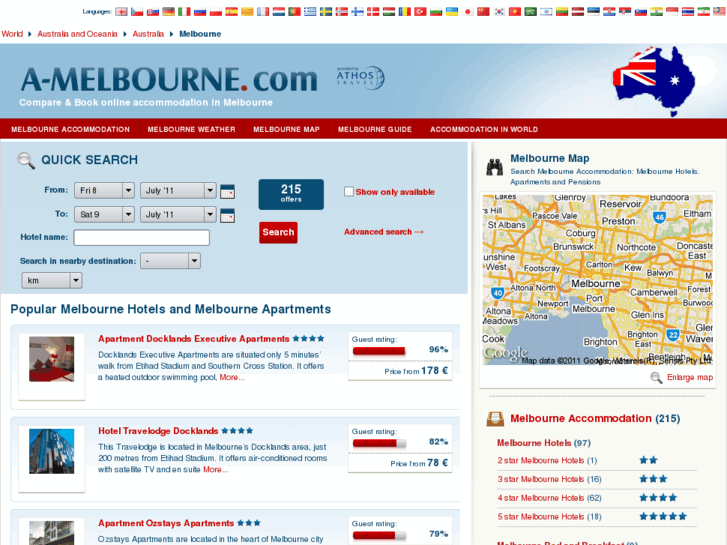This screenshot has width=727, height=545.
Task: Click the Enlarge map text link
Action: 690,378
